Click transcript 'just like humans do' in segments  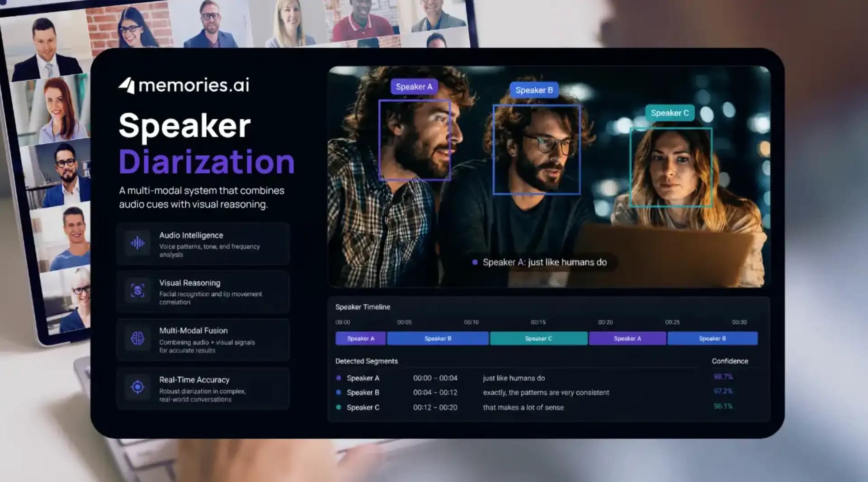click(514, 378)
